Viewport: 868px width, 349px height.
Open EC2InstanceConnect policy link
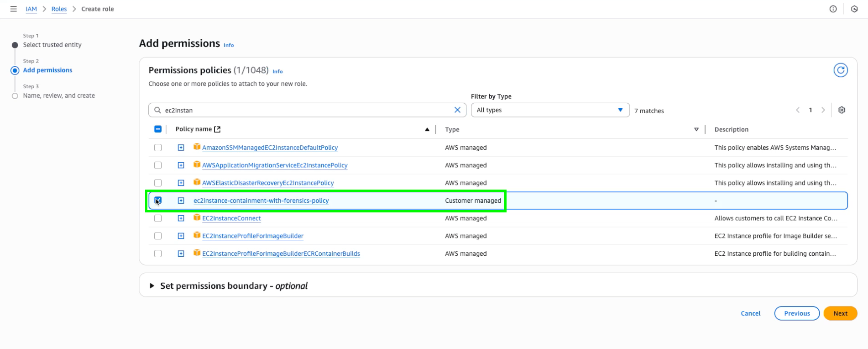pyautogui.click(x=231, y=218)
